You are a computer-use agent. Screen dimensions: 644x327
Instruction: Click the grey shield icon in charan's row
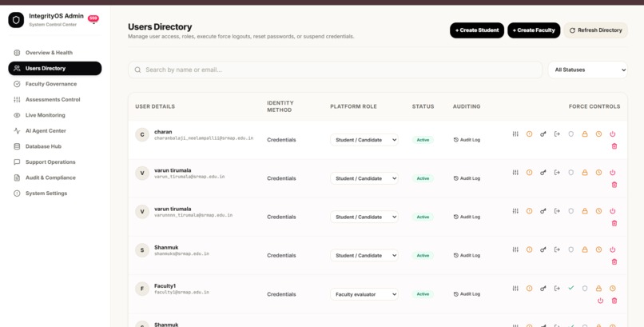coord(571,134)
